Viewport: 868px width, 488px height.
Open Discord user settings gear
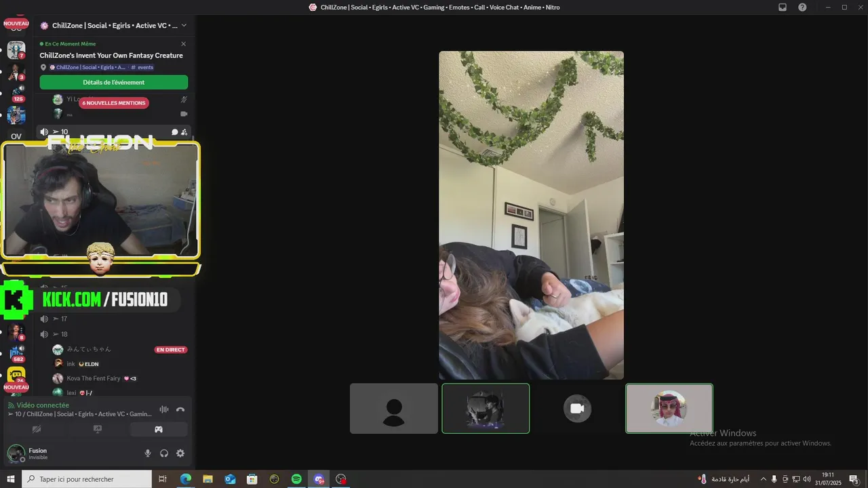(x=180, y=453)
